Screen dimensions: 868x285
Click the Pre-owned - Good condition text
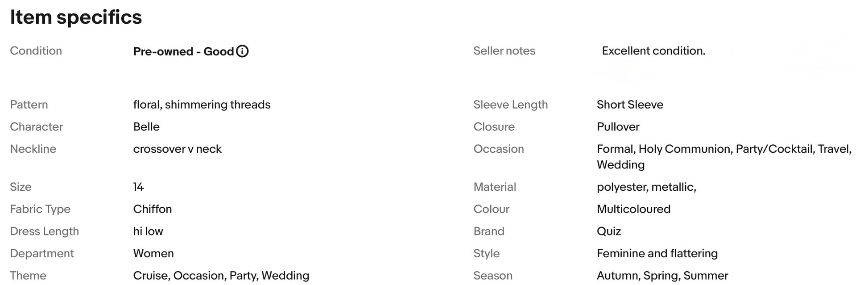[x=183, y=51]
